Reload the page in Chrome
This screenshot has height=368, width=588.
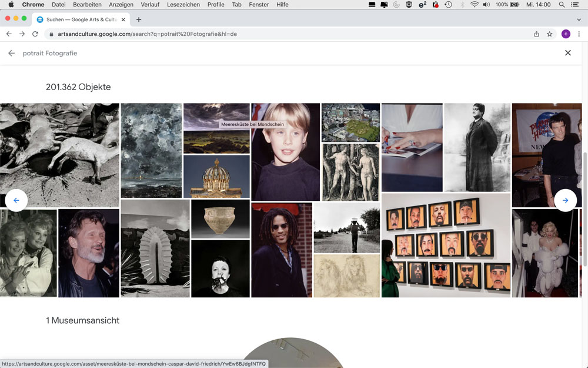35,34
